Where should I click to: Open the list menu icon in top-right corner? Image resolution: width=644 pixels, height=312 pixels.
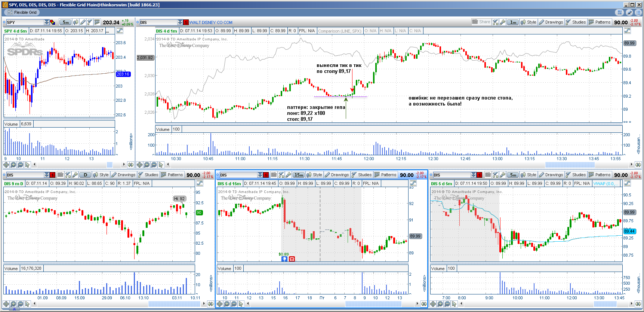(638, 12)
